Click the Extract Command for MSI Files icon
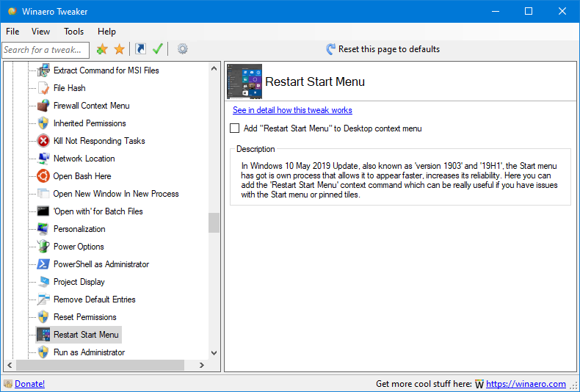Viewport: 580px width, 392px height. coord(43,70)
